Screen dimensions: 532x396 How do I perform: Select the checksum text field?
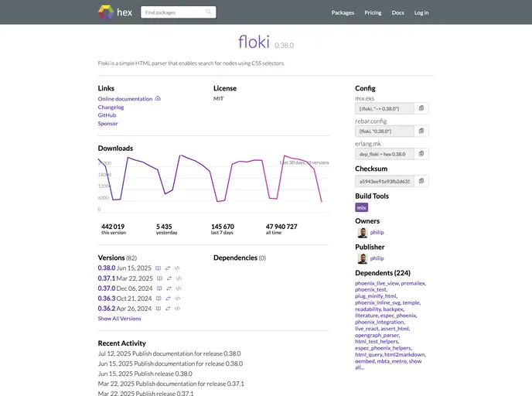click(x=385, y=181)
